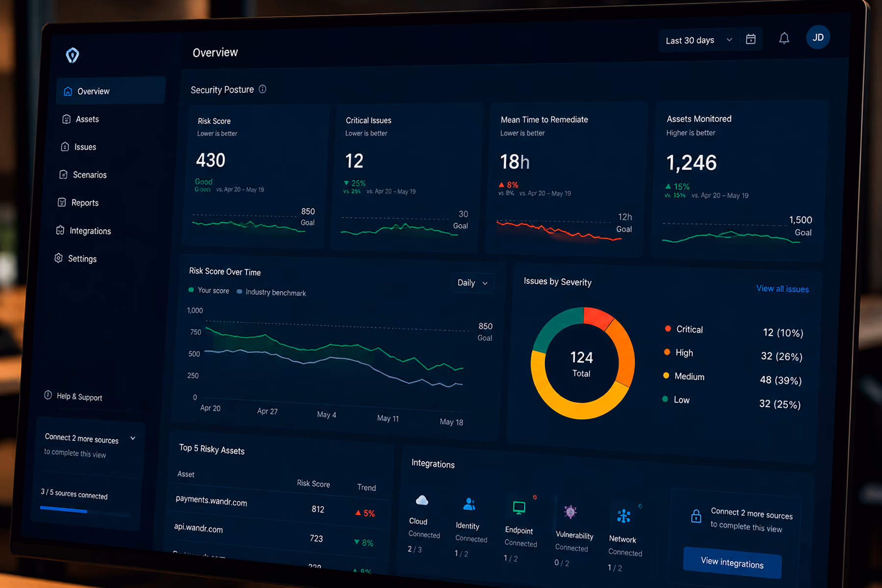Open the calendar date picker icon
This screenshot has width=882, height=588.
tap(751, 39)
